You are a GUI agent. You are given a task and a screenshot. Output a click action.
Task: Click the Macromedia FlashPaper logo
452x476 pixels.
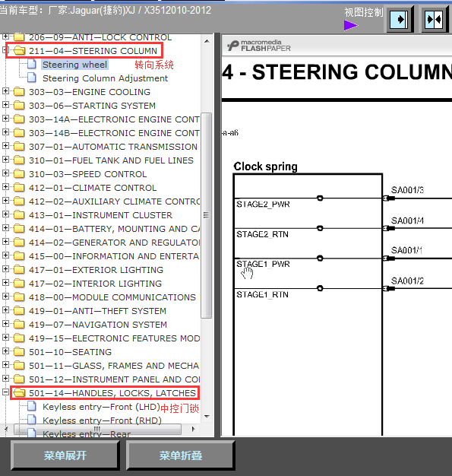(259, 46)
